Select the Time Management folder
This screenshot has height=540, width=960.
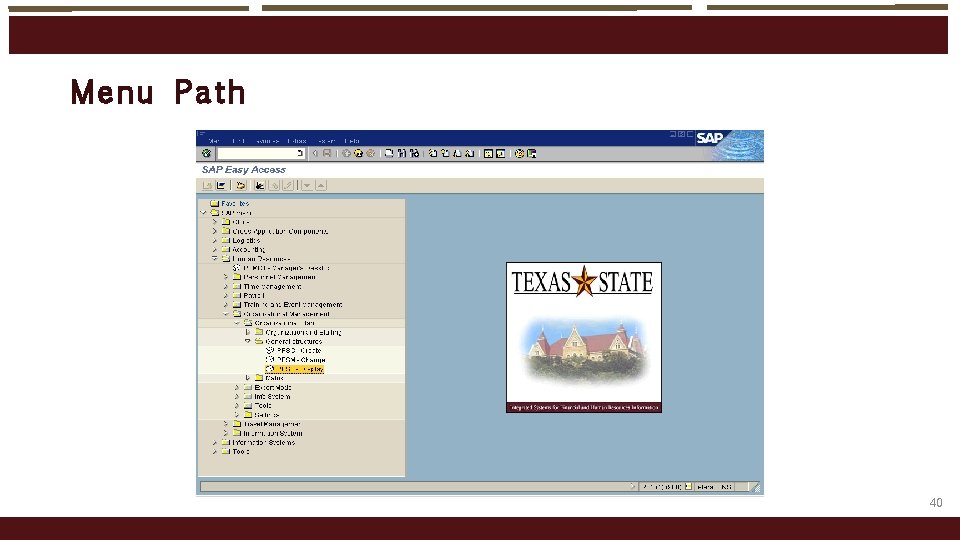[267, 287]
